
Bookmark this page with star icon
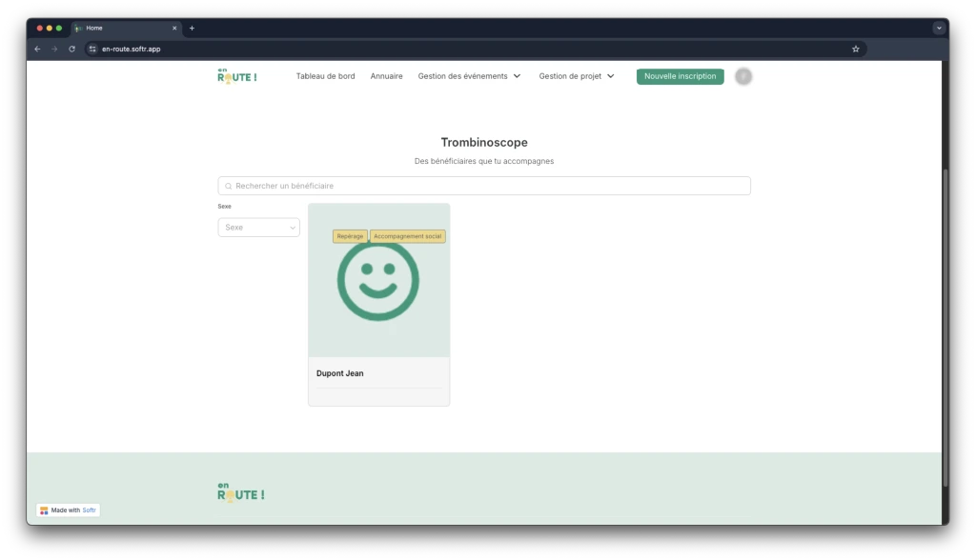tap(855, 49)
